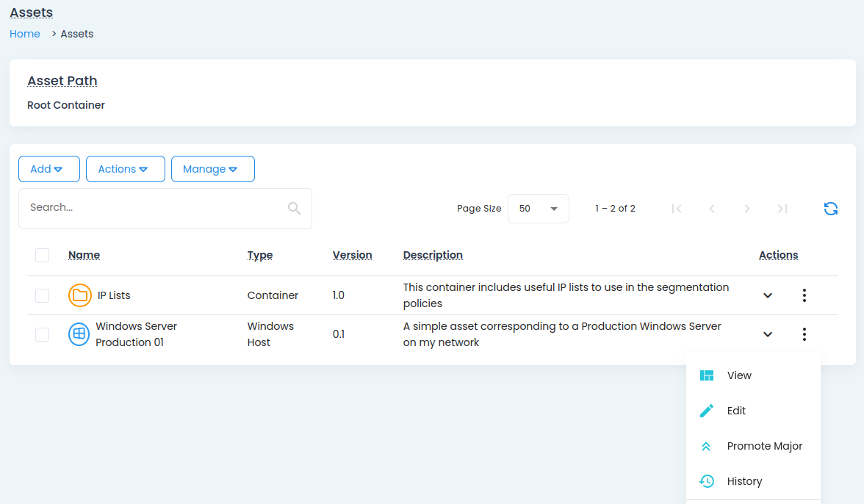Click the IP Lists folder icon
This screenshot has width=864, height=504.
(79, 295)
